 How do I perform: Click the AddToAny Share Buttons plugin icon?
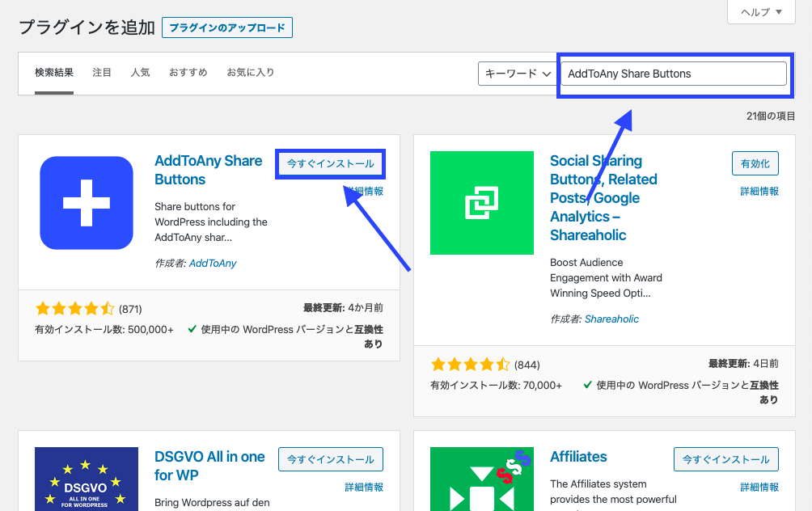click(x=87, y=203)
